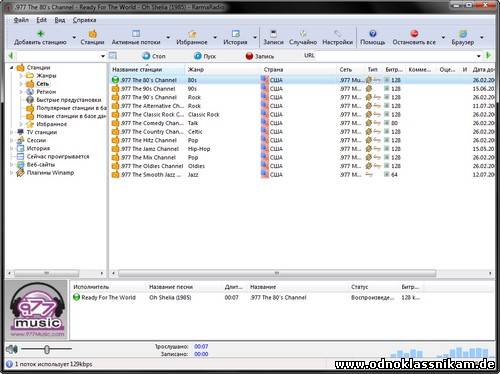
Task: Open dropdown arrow next to Избранное
Action: pyautogui.click(x=215, y=37)
